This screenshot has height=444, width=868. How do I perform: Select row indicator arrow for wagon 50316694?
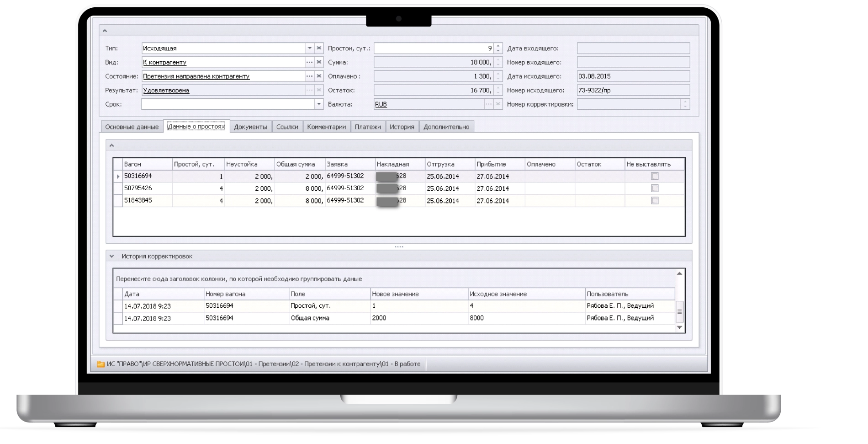click(x=118, y=176)
